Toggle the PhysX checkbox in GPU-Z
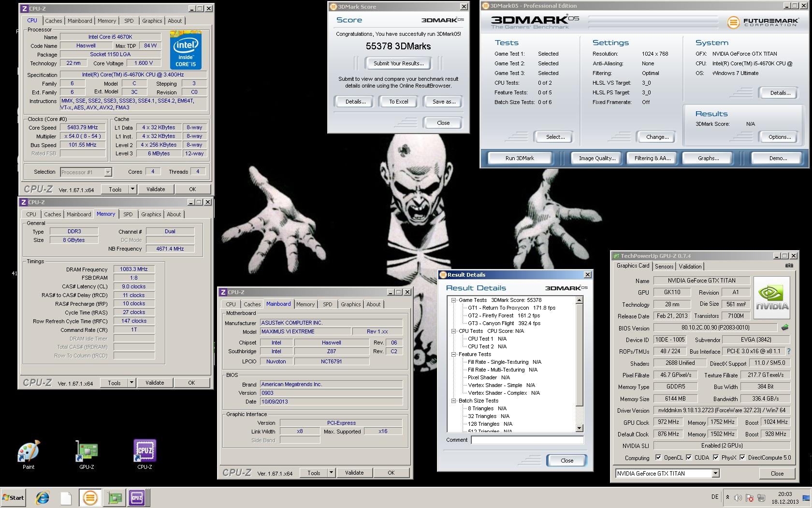This screenshot has height=508, width=812. tap(715, 457)
